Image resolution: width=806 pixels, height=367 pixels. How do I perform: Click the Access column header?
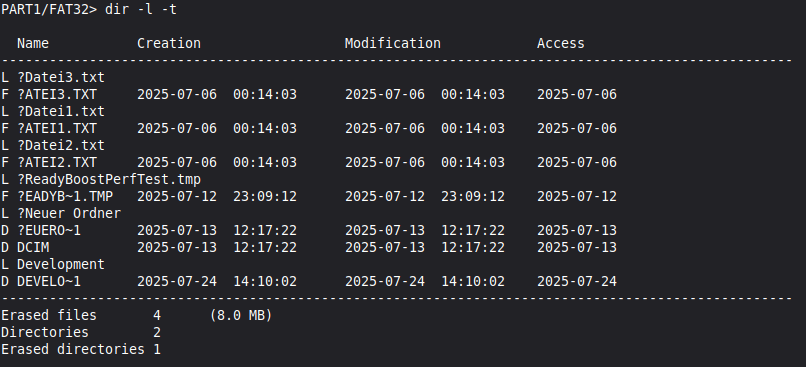tap(560, 44)
